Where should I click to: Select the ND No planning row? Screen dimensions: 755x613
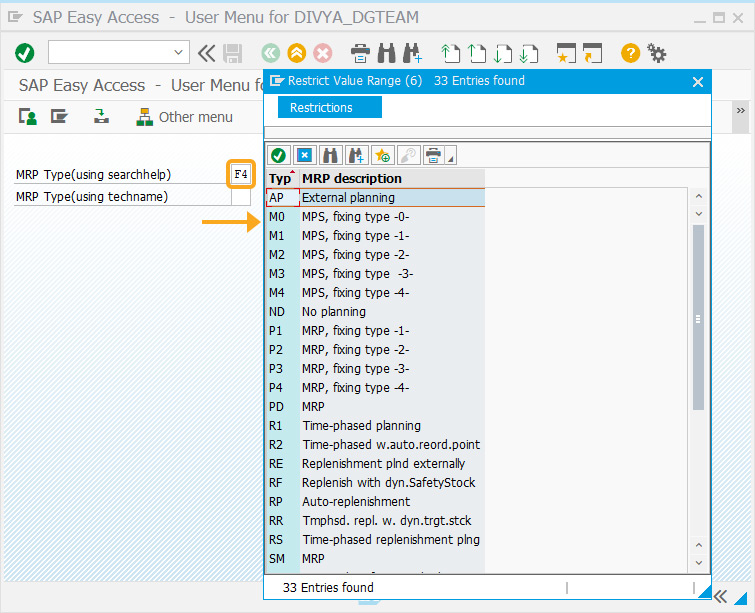tap(376, 312)
